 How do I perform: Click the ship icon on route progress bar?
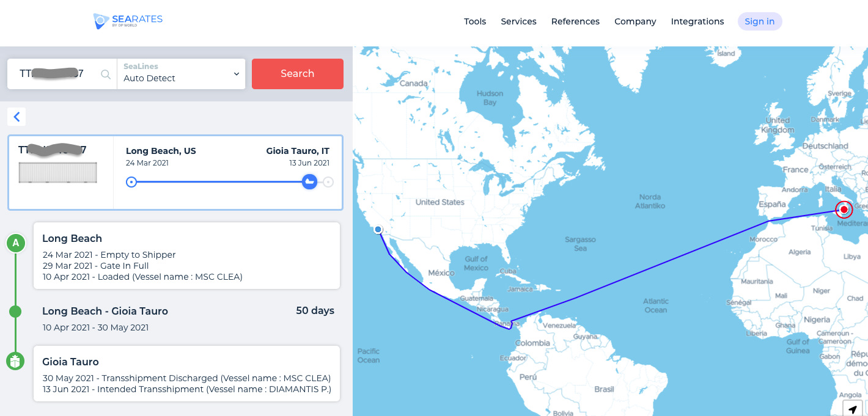310,181
